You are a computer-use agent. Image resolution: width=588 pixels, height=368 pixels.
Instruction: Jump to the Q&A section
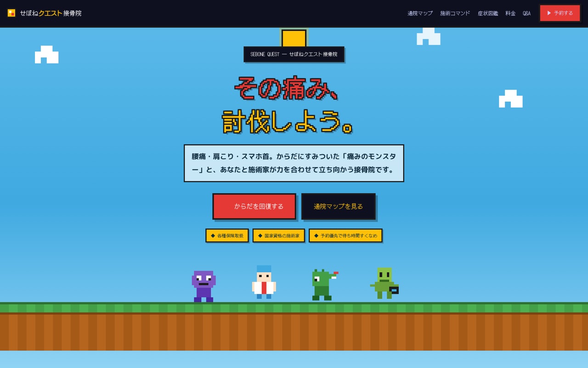click(526, 13)
